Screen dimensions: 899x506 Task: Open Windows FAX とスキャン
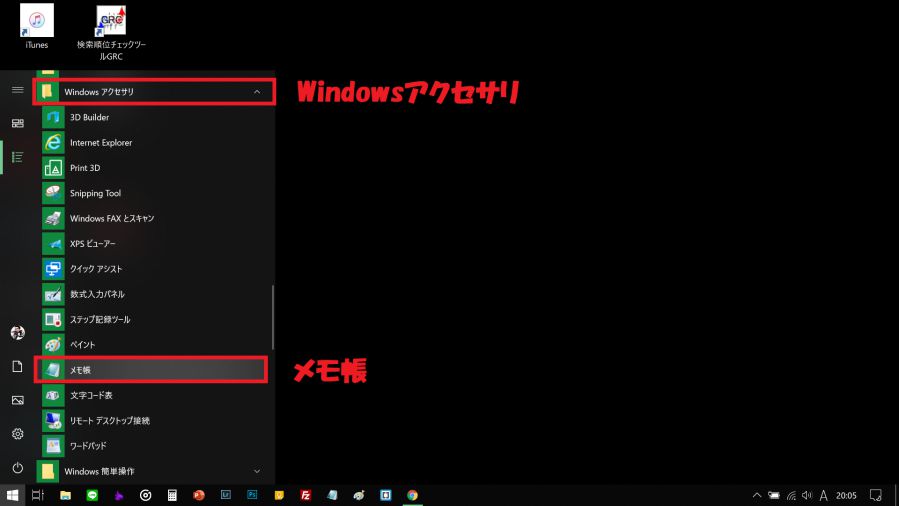(x=154, y=218)
